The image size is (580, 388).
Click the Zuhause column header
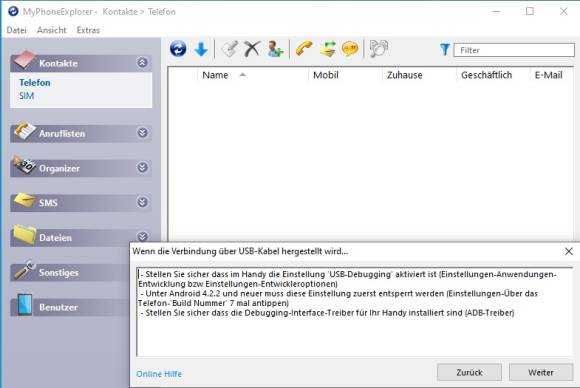[x=419, y=75]
